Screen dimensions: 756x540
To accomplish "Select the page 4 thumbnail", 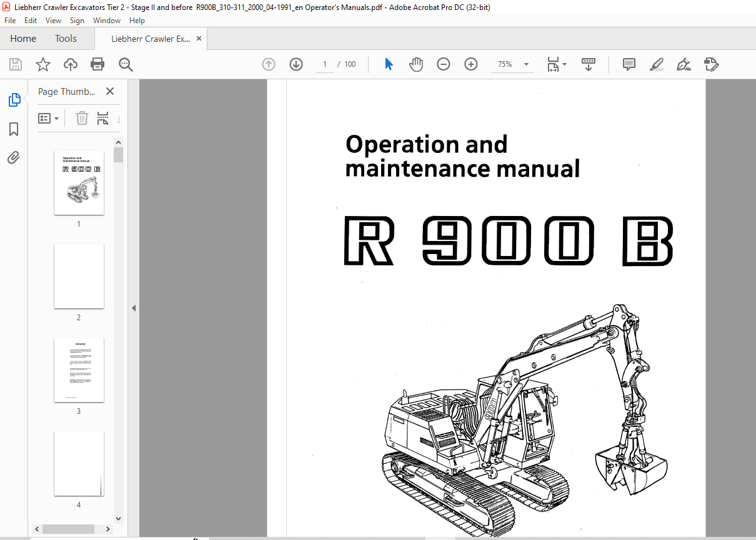I will click(79, 463).
